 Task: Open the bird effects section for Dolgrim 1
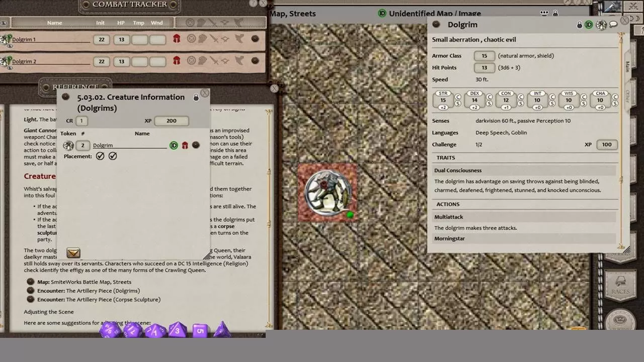tap(239, 39)
